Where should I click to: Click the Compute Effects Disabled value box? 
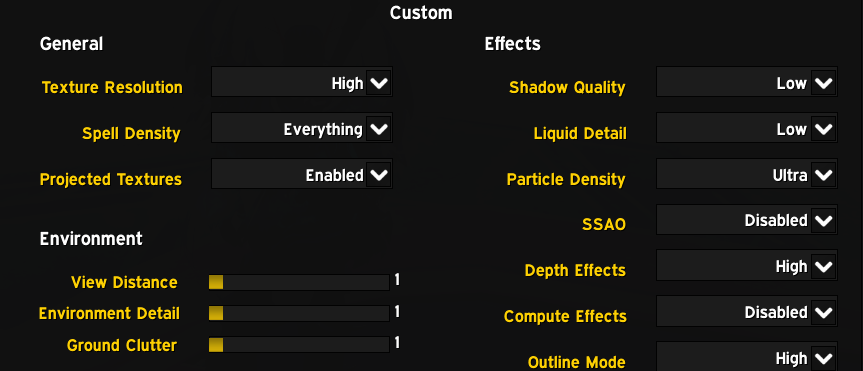pos(747,311)
